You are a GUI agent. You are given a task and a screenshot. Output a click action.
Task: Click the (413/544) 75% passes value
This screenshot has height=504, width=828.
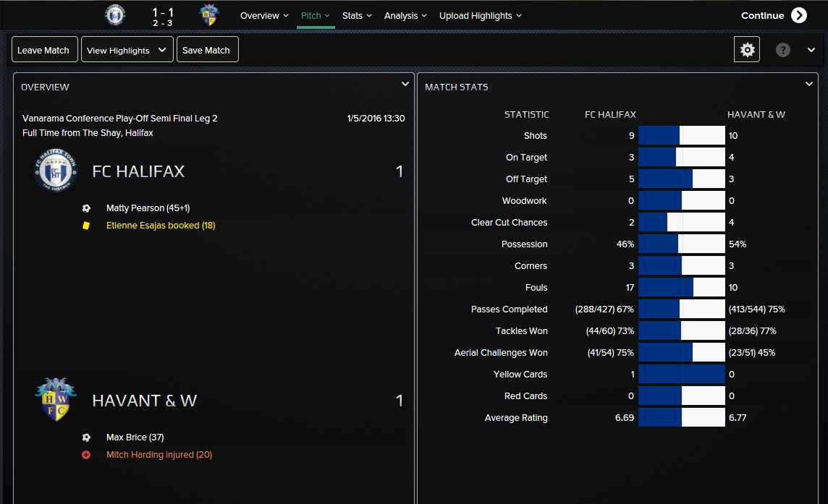point(757,309)
